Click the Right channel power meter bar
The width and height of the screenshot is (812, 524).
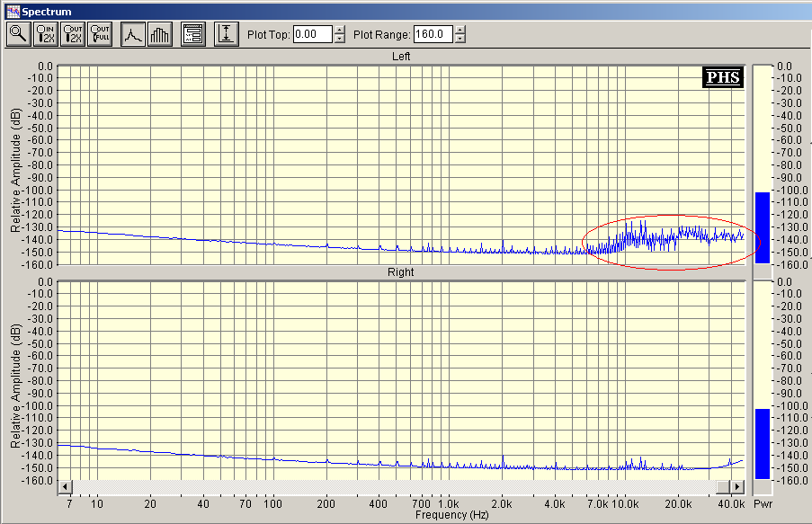pyautogui.click(x=762, y=443)
